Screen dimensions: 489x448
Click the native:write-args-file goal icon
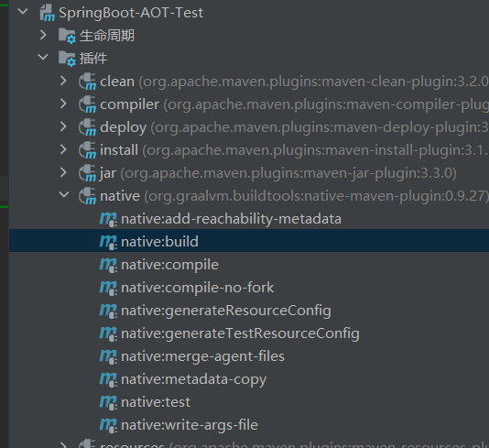coord(108,425)
